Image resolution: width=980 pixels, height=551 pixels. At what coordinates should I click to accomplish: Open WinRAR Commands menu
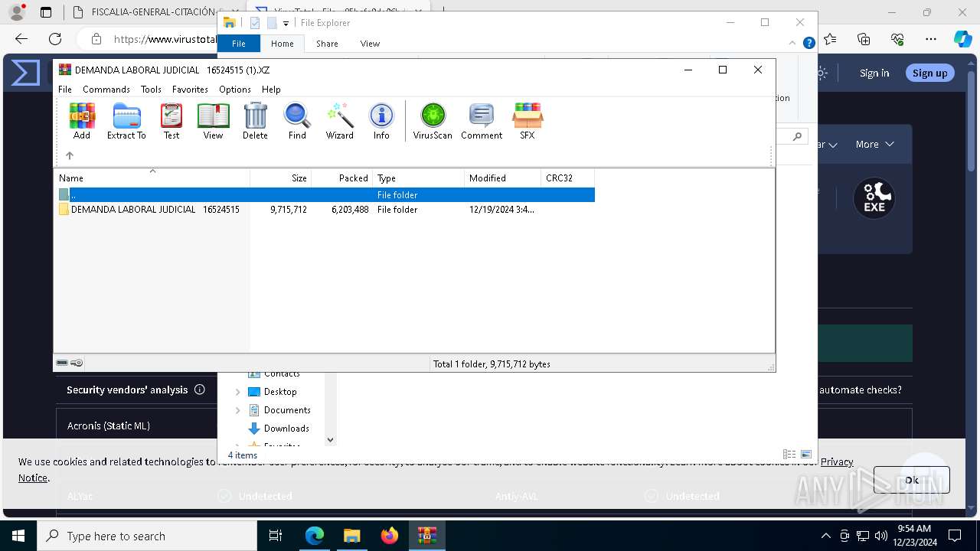[x=106, y=90]
